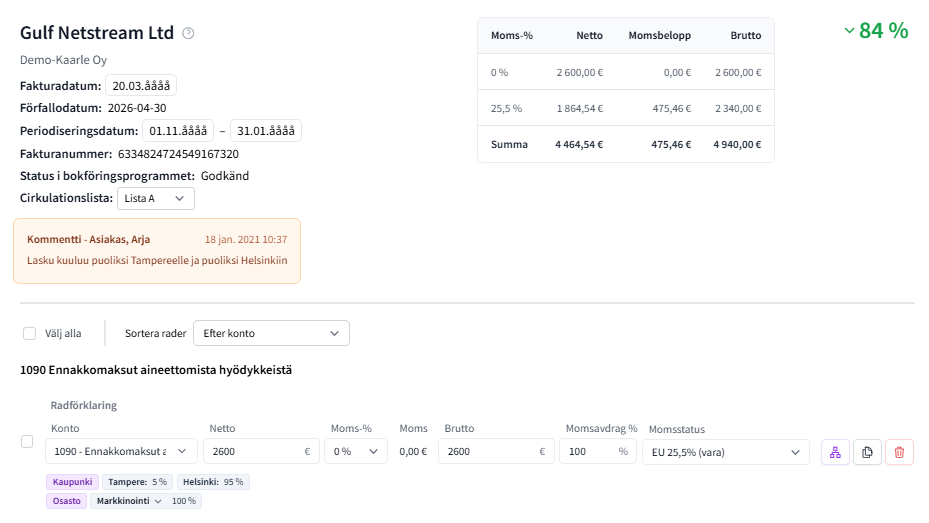Expand the Sortera rader dropdown

click(271, 333)
